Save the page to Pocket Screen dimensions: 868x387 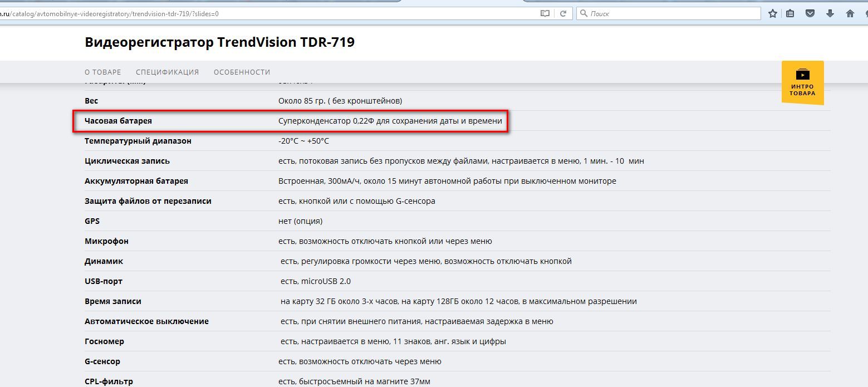coord(811,13)
